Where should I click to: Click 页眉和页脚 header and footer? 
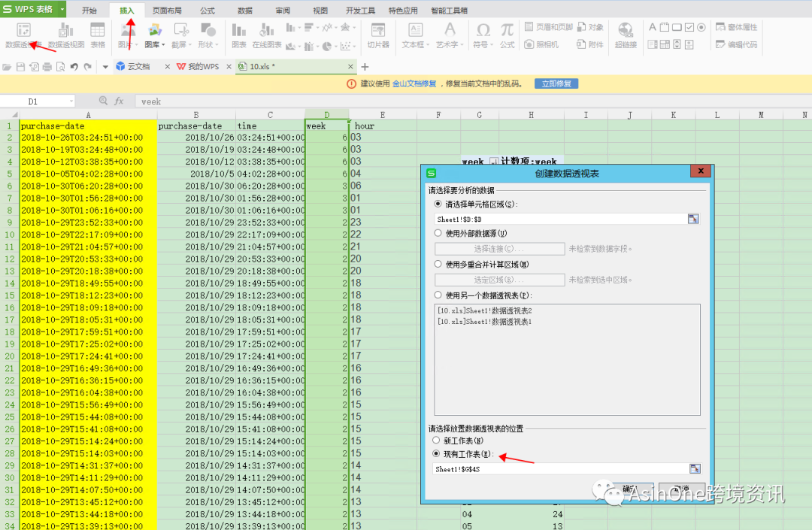click(548, 27)
